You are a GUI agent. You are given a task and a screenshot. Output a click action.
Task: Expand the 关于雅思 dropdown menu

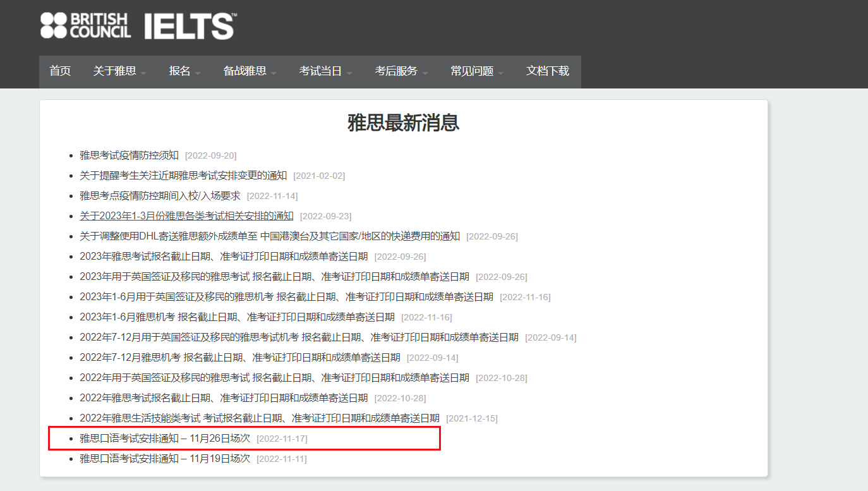click(x=119, y=71)
